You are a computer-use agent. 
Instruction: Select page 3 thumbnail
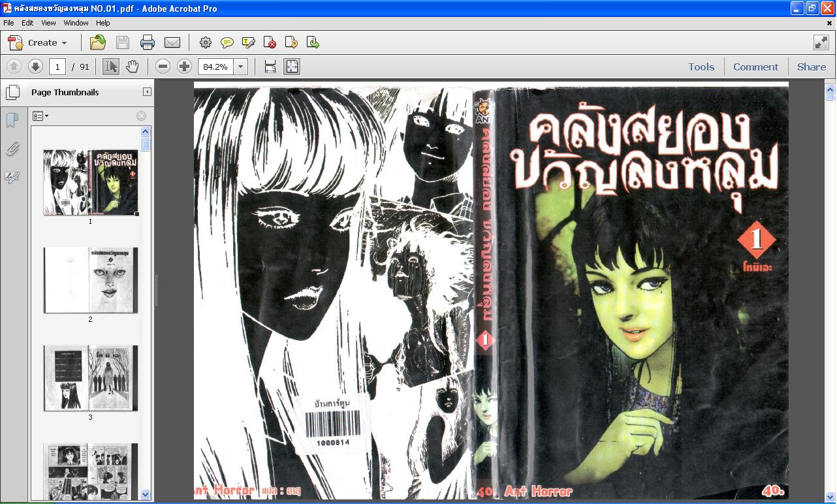91,378
